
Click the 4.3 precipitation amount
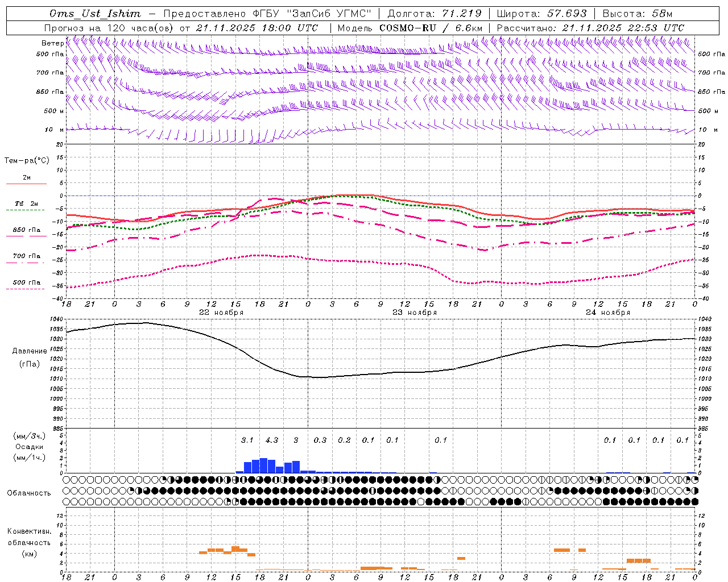[272, 440]
